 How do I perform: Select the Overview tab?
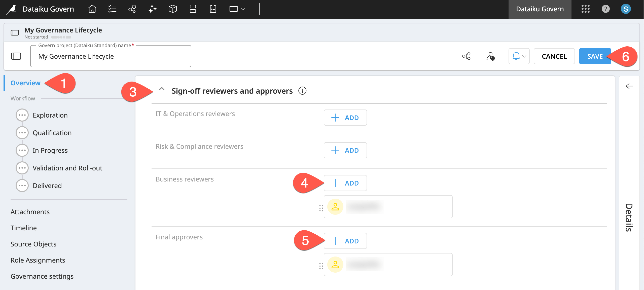[x=25, y=83]
